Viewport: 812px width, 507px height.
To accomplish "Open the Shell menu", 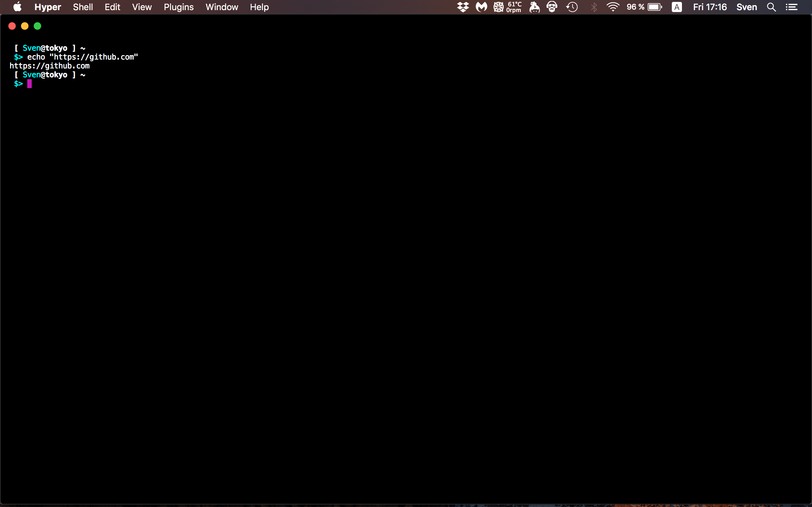I will (82, 7).
